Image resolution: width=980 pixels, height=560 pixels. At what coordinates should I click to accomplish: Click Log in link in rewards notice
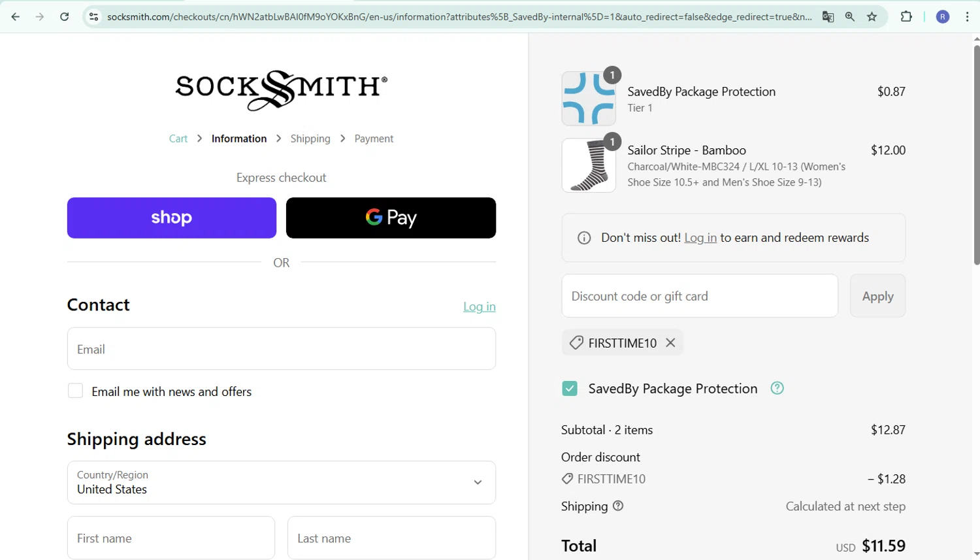(x=700, y=238)
